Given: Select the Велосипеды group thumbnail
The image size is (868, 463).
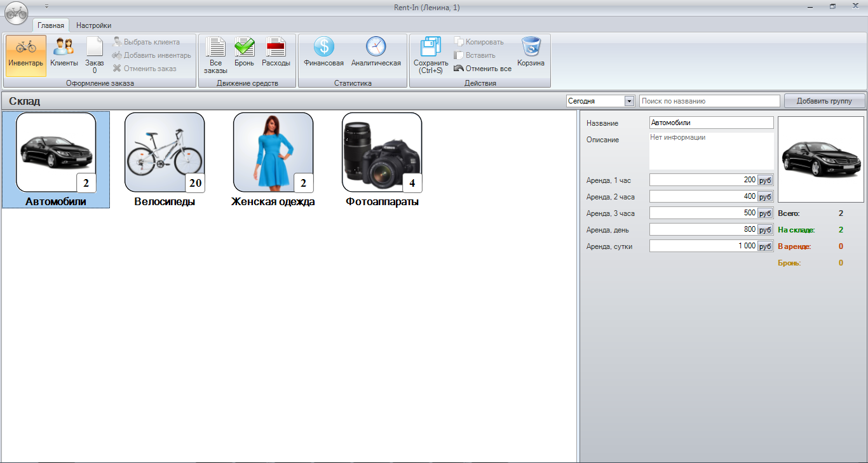Looking at the screenshot, I should [x=165, y=152].
